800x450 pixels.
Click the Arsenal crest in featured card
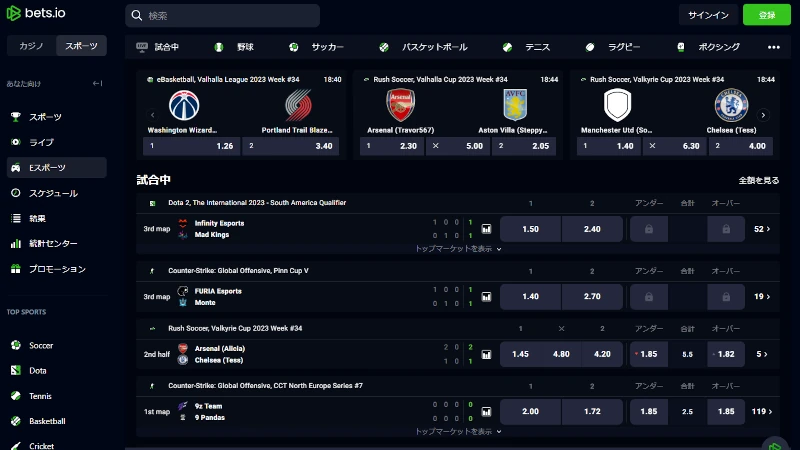tap(401, 105)
